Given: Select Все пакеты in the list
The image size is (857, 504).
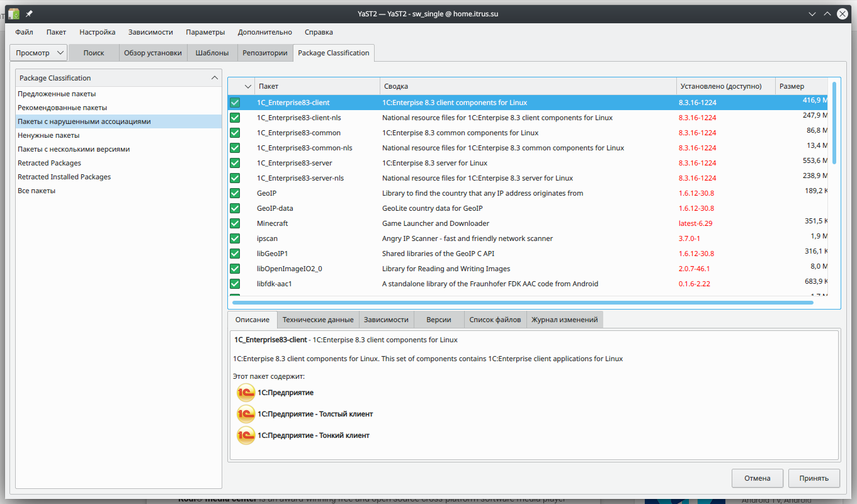Looking at the screenshot, I should click(119, 191).
